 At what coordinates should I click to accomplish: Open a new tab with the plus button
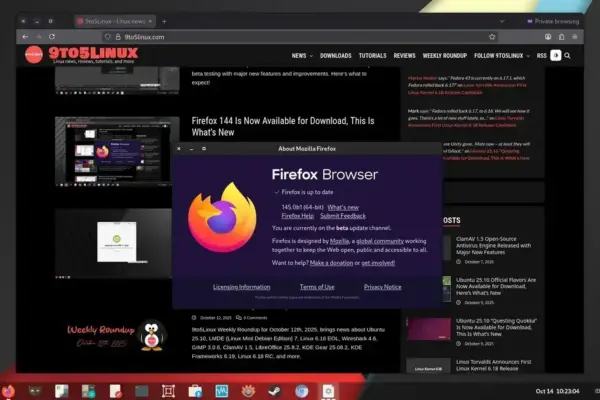(x=164, y=21)
